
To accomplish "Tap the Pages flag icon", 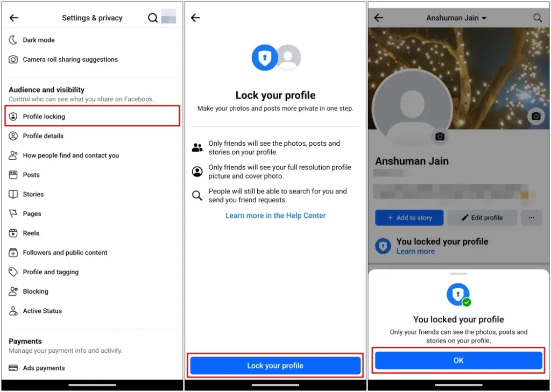I will pyautogui.click(x=13, y=213).
